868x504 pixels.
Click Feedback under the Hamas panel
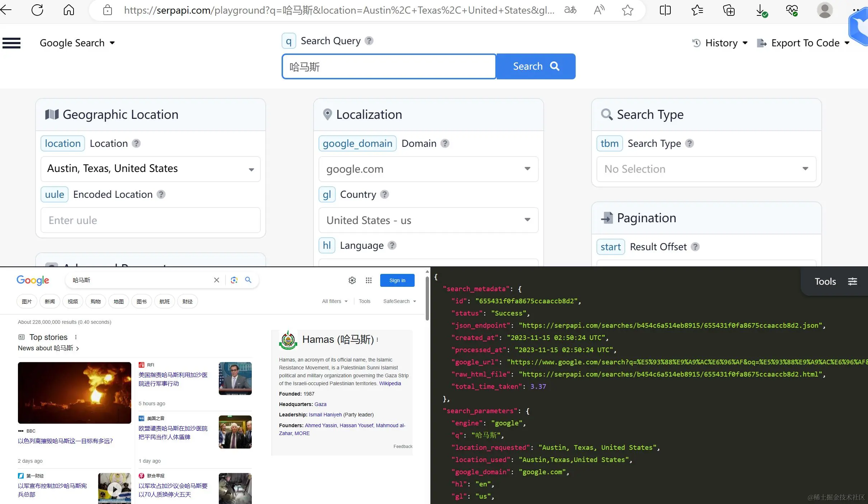click(403, 446)
